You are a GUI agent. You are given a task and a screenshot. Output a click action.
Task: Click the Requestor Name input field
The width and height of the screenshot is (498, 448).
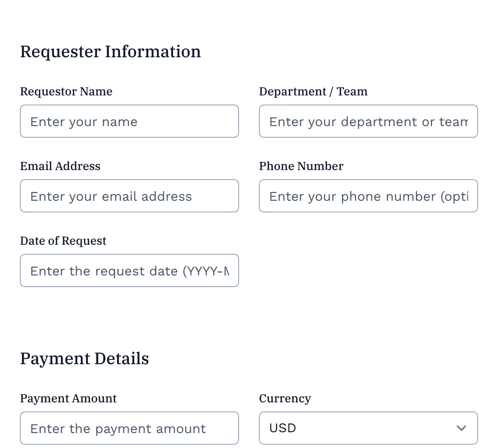coord(129,121)
